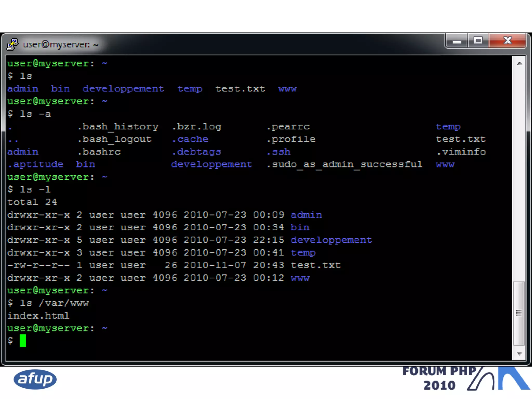Image resolution: width=532 pixels, height=399 pixels.
Task: Click the afup logo
Action: click(35, 379)
